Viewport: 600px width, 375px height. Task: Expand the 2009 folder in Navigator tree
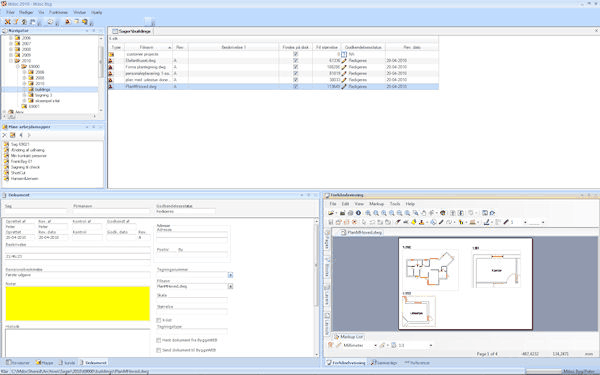tap(11, 55)
